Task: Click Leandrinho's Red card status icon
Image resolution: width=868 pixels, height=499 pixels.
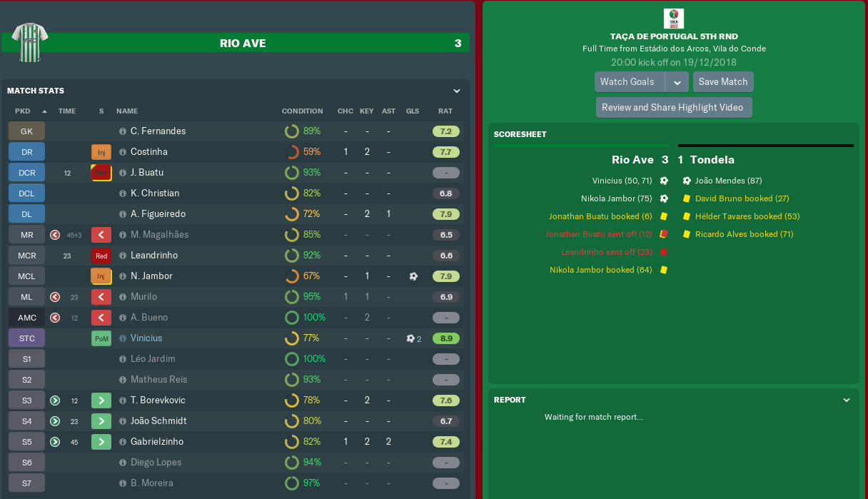Action: (101, 256)
